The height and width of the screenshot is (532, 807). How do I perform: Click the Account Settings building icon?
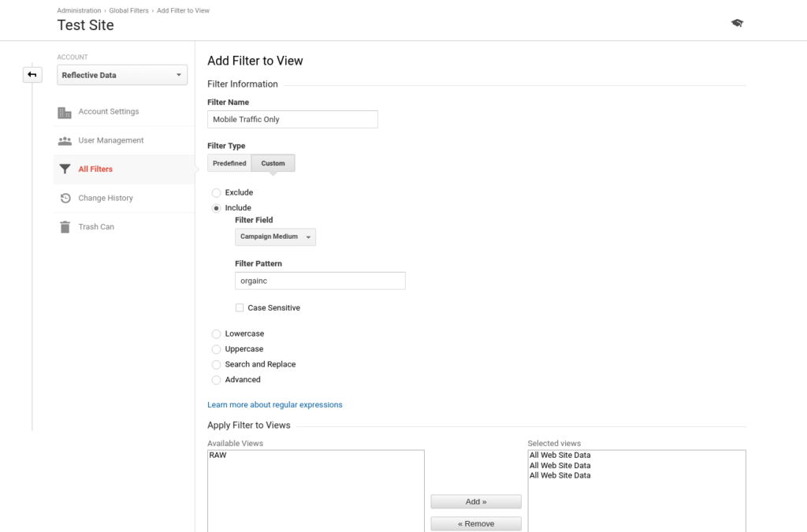click(65, 112)
